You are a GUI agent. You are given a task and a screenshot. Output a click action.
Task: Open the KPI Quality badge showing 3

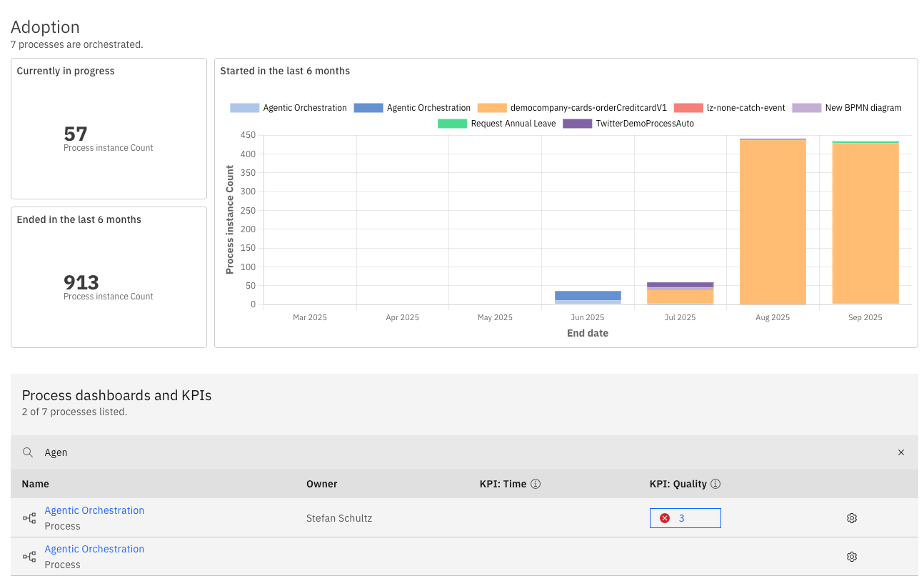(x=685, y=518)
